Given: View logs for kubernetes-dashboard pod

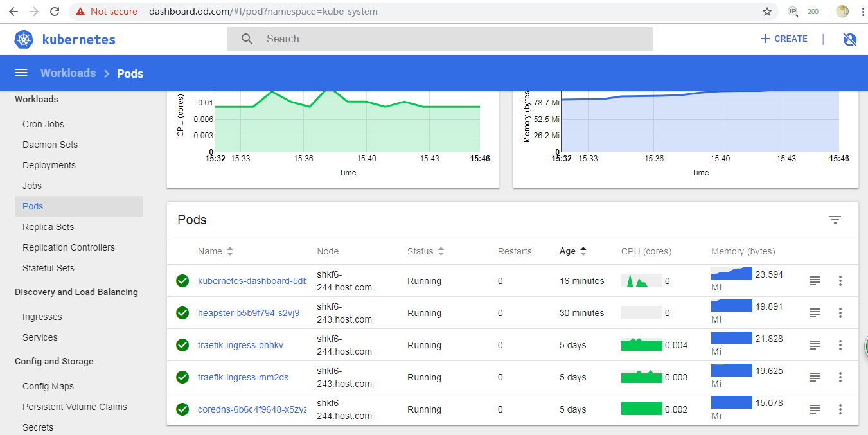Looking at the screenshot, I should (815, 281).
